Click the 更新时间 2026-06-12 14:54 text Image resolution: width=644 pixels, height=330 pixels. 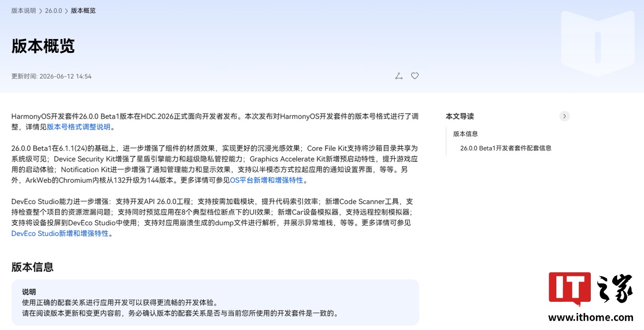coord(51,77)
